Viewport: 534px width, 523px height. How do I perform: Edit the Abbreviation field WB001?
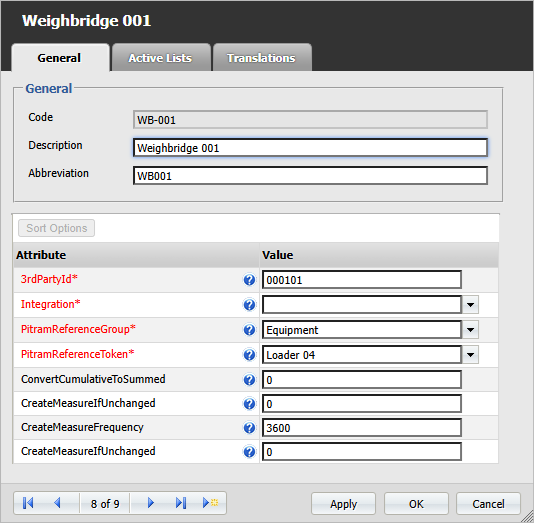(x=310, y=176)
